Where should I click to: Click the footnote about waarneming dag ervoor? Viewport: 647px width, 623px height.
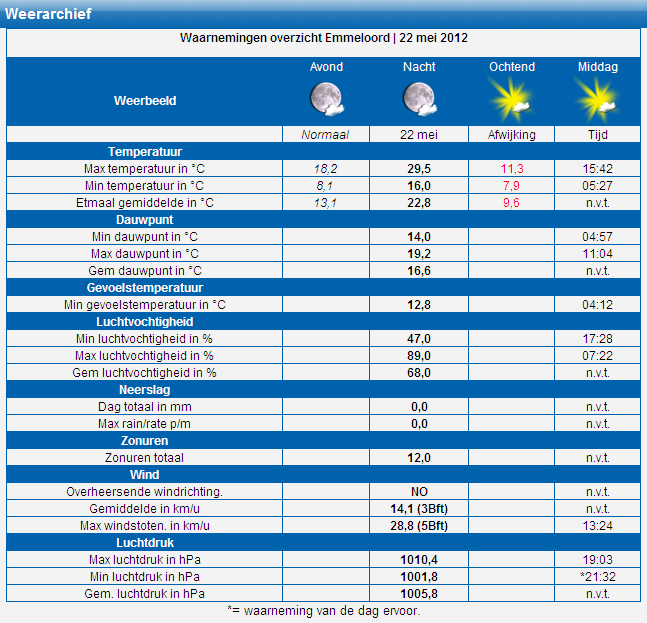324,611
